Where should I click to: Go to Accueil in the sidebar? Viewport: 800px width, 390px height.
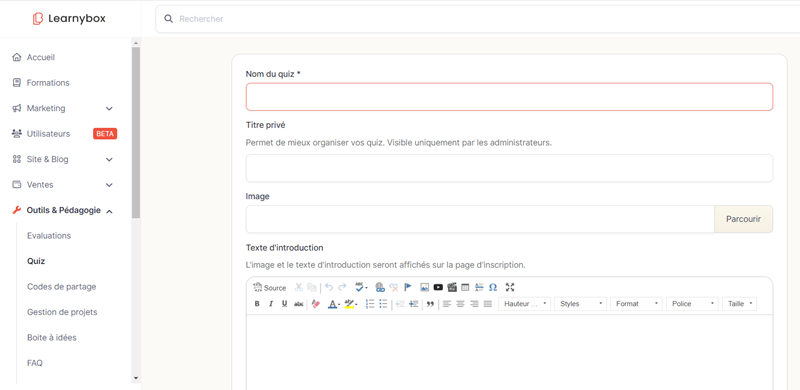tap(41, 57)
